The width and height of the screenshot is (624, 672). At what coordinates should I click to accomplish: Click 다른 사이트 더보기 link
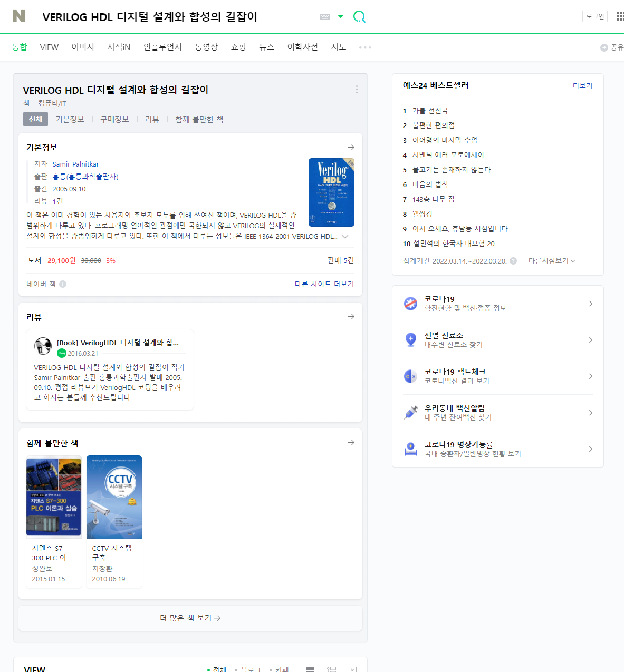pyautogui.click(x=324, y=284)
